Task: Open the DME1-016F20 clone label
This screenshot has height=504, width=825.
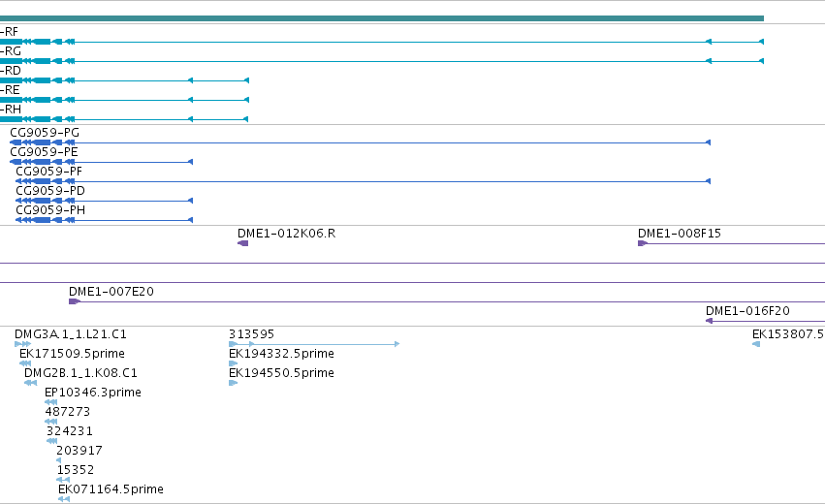Action: 747,311
